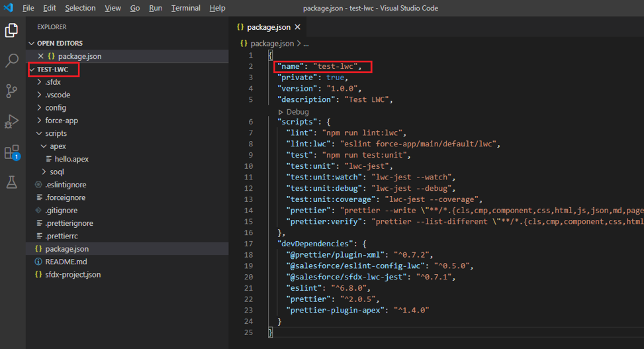Open .eslintignore file
The image size is (644, 349).
(x=66, y=185)
